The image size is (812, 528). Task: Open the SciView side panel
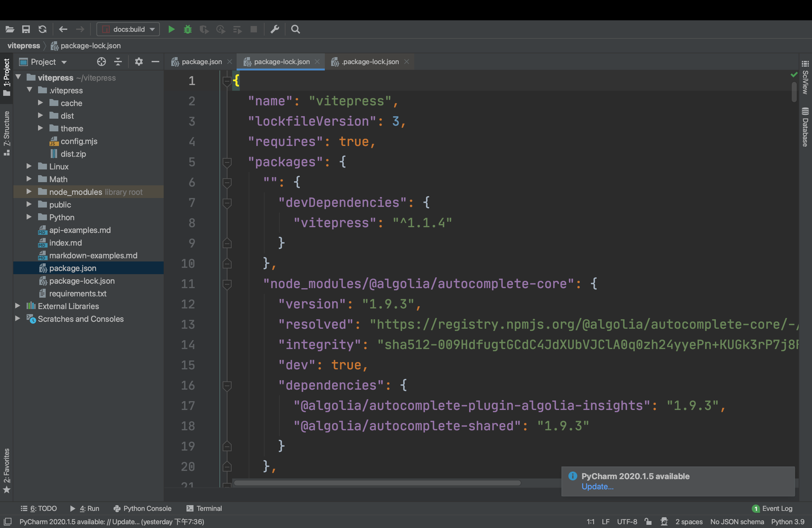pos(805,77)
